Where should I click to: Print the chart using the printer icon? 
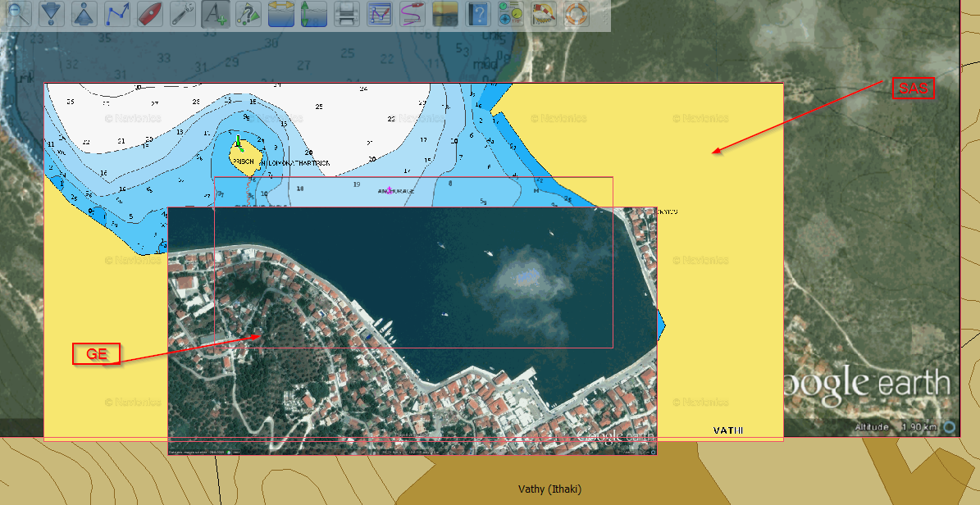click(347, 14)
